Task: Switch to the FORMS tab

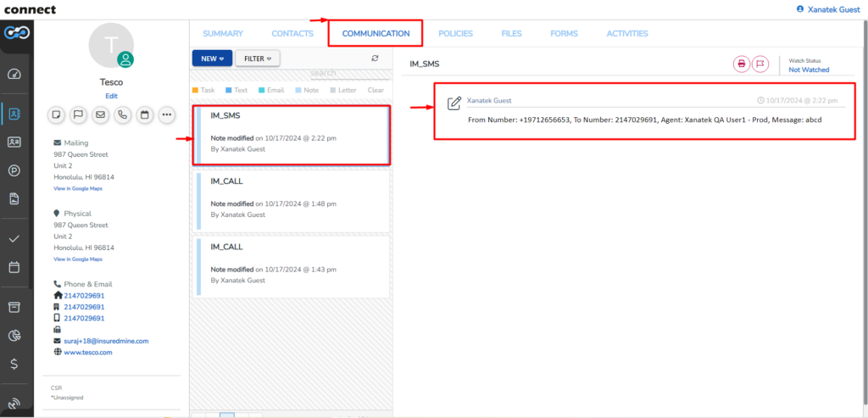Action: pos(564,33)
